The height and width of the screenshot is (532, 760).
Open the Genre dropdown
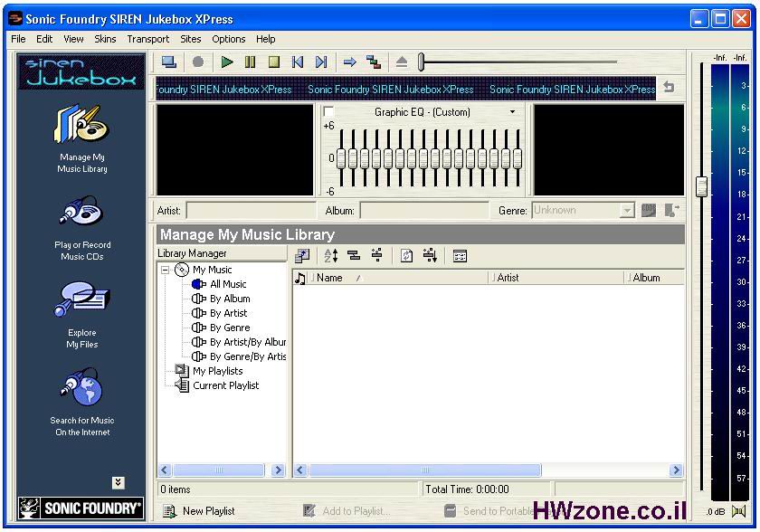(627, 211)
